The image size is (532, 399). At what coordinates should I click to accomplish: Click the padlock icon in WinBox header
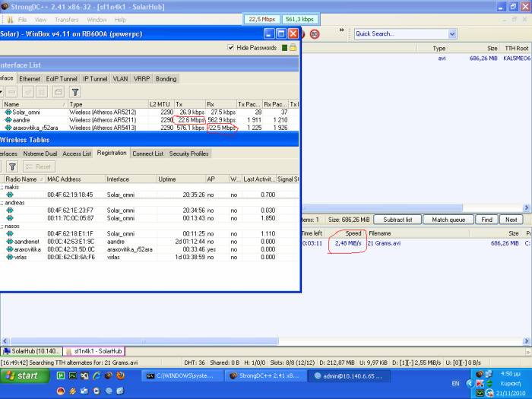pos(293,48)
